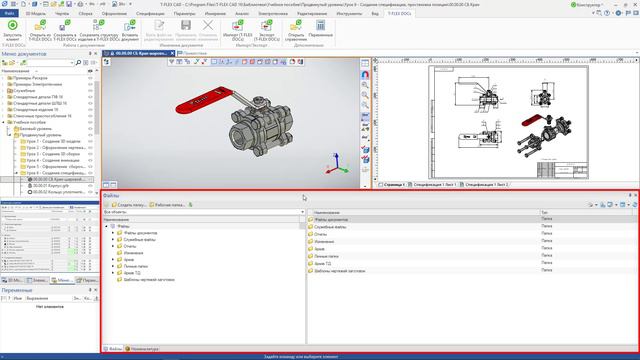Toggle visibility eye for Учебное пособие

pyautogui.click(x=90, y=122)
